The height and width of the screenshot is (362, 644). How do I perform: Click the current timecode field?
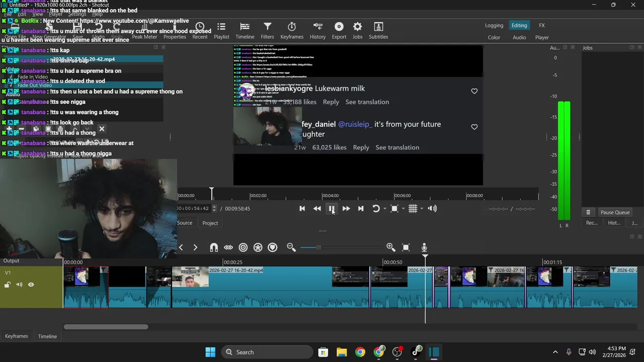pyautogui.click(x=194, y=209)
